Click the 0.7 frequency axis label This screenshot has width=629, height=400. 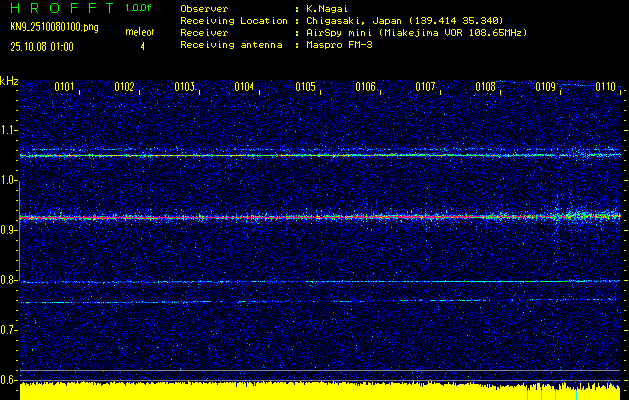[9, 329]
